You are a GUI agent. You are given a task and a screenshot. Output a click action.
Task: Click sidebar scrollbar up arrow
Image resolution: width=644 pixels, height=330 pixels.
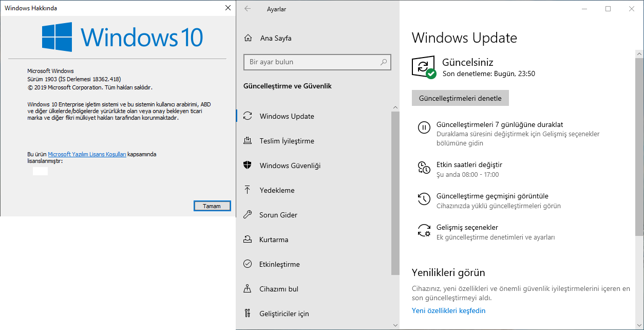click(395, 107)
